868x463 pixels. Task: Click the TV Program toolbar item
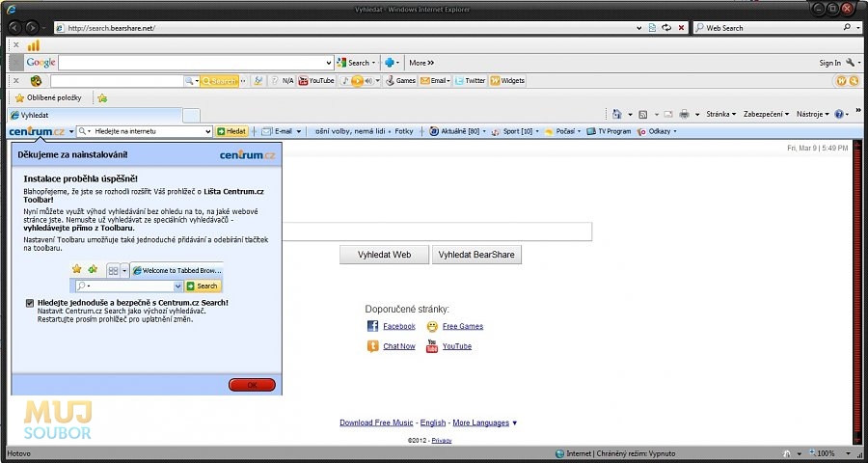pos(609,131)
